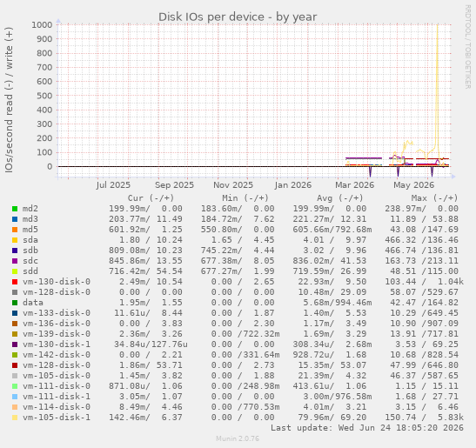The width and height of the screenshot is (476, 448).
Task: Click the 'vm-136-disk-0' legend name
Action: (x=57, y=324)
